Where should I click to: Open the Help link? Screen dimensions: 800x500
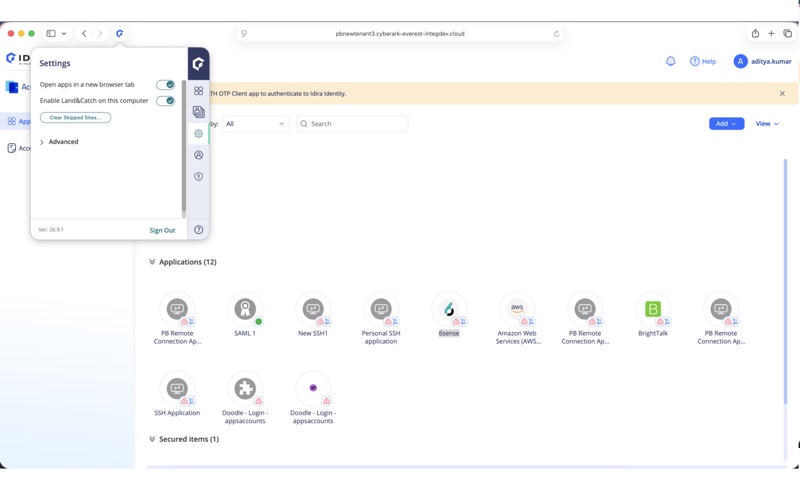pos(703,61)
